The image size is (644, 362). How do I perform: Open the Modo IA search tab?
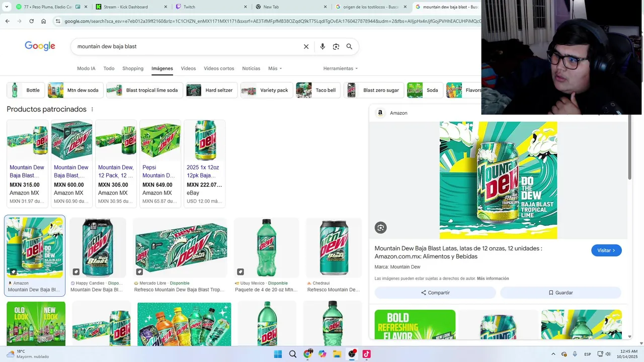(86, 68)
